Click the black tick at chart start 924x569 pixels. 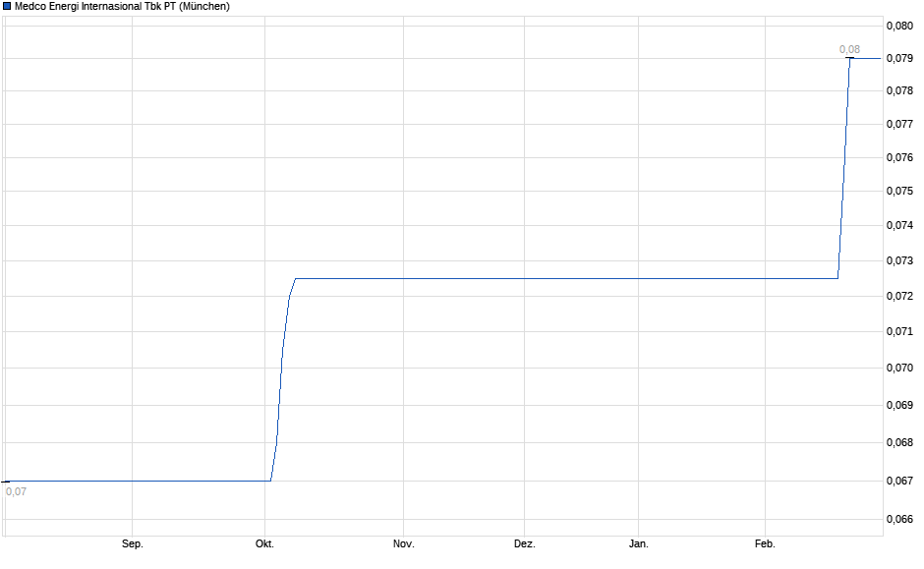click(5, 482)
